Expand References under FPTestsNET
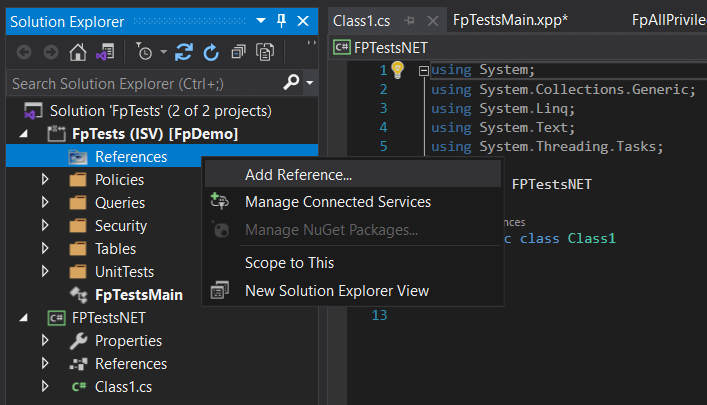 [45, 363]
